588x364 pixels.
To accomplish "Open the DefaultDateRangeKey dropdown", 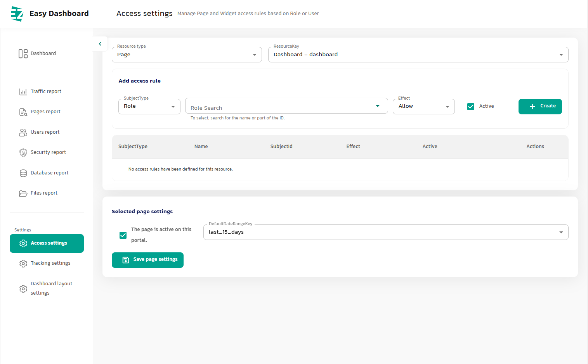I will pyautogui.click(x=386, y=232).
